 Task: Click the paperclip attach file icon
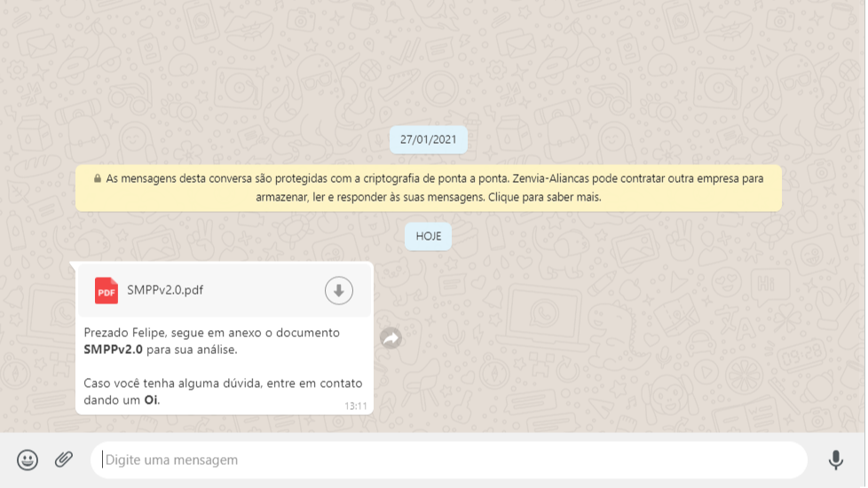pyautogui.click(x=64, y=460)
